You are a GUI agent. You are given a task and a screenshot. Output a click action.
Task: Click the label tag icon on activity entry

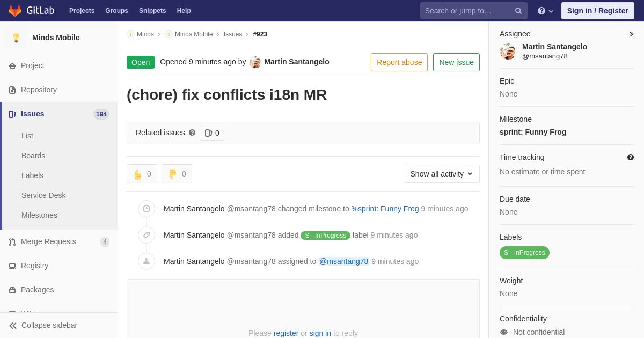coord(147,235)
